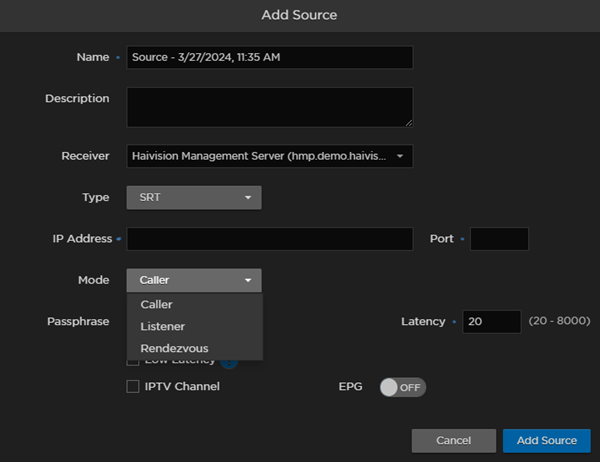Click the IP Address input field
This screenshot has height=462, width=600.
coord(269,239)
